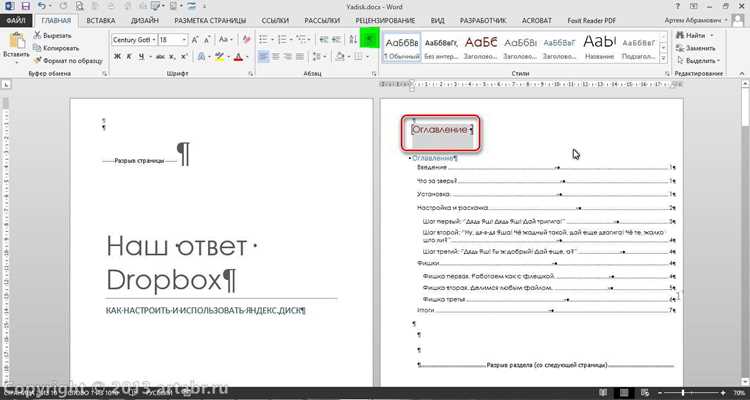Decrease paragraph indent
Image resolution: width=750 pixels, height=400 pixels.
324,40
